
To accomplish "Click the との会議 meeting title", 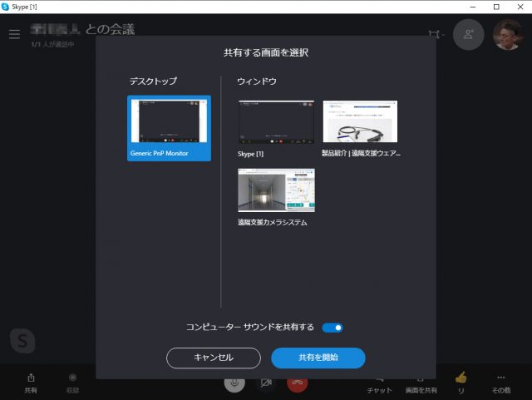I will click(x=110, y=29).
